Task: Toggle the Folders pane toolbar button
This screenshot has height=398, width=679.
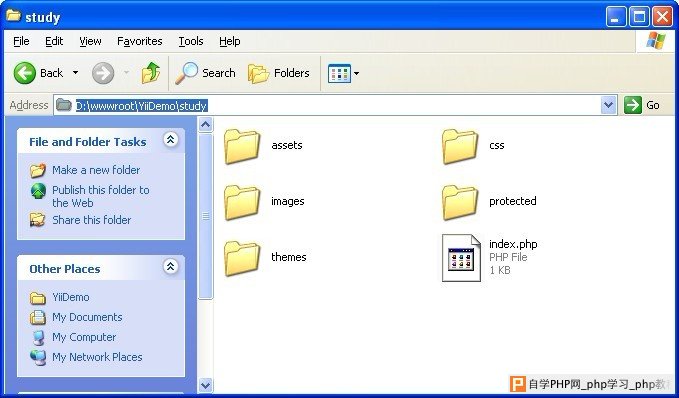Action: (x=279, y=73)
